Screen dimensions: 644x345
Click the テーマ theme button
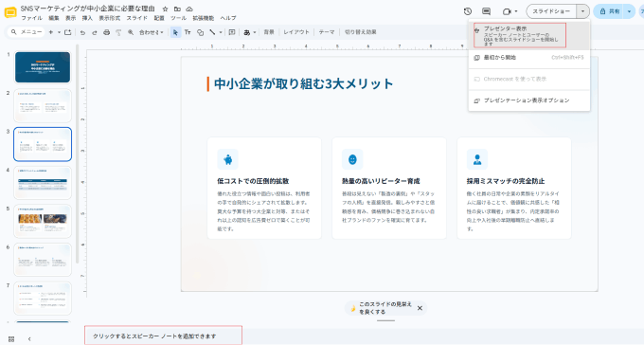click(x=327, y=32)
